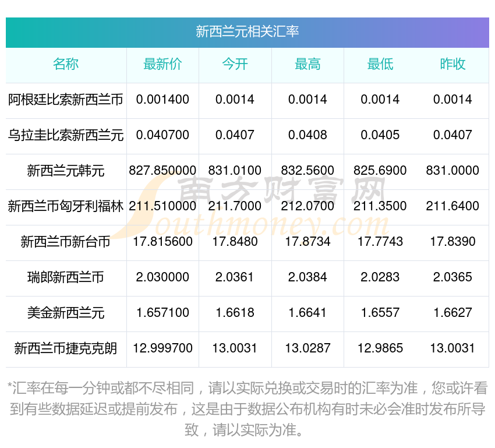The image size is (495, 448).
Task: Click the table title 新西兰元相关汇率
Action: (x=247, y=31)
